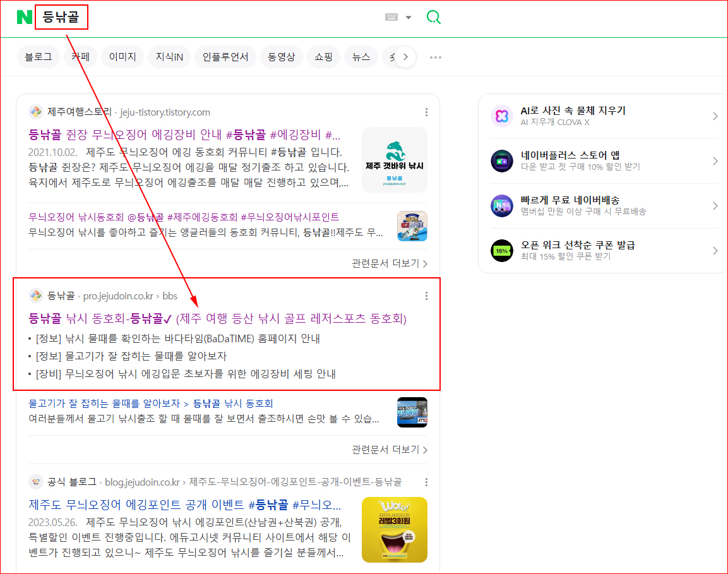Image resolution: width=728 pixels, height=574 pixels.
Task: Switch to the 블로그 tab
Action: pyautogui.click(x=38, y=57)
